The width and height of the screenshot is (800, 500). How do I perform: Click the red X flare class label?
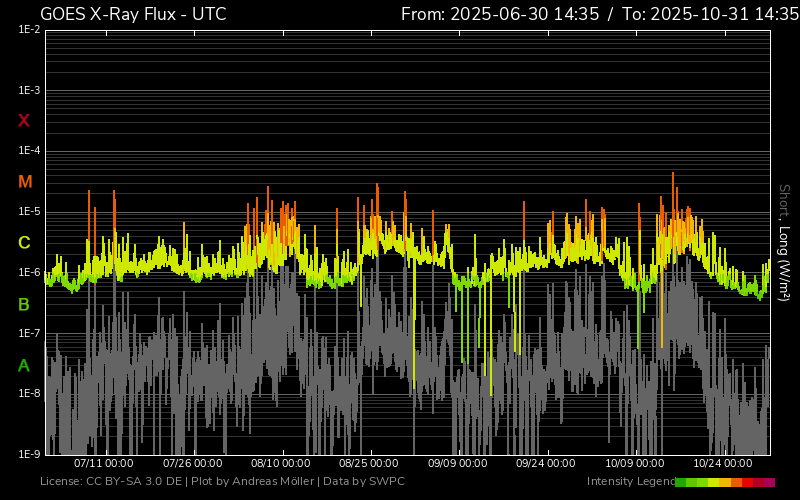click(24, 121)
